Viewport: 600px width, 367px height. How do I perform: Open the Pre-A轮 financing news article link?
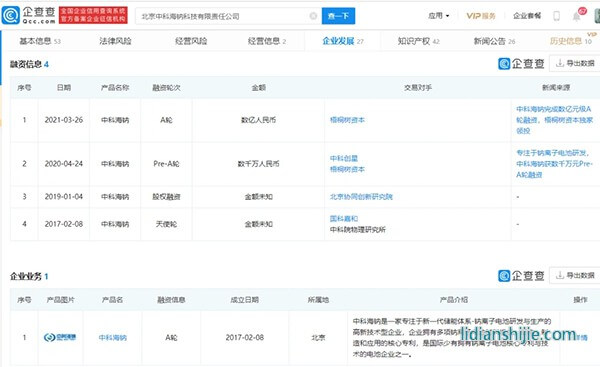click(x=554, y=164)
